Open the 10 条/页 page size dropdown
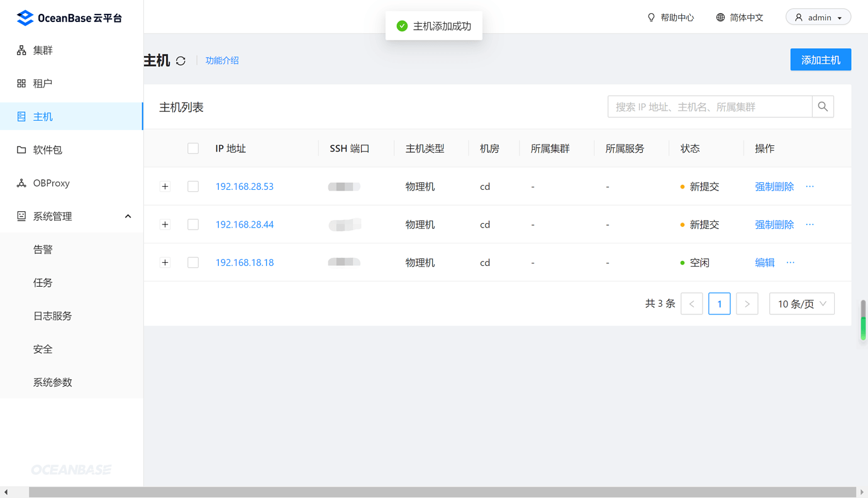Screen dimensions: 868x498 [802, 304]
